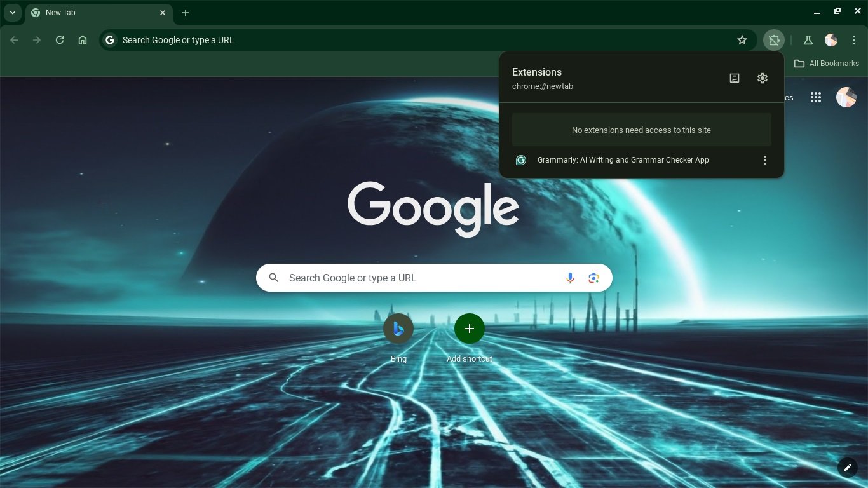Search by image with Lens icon
Image resolution: width=868 pixels, height=488 pixels.
(593, 278)
